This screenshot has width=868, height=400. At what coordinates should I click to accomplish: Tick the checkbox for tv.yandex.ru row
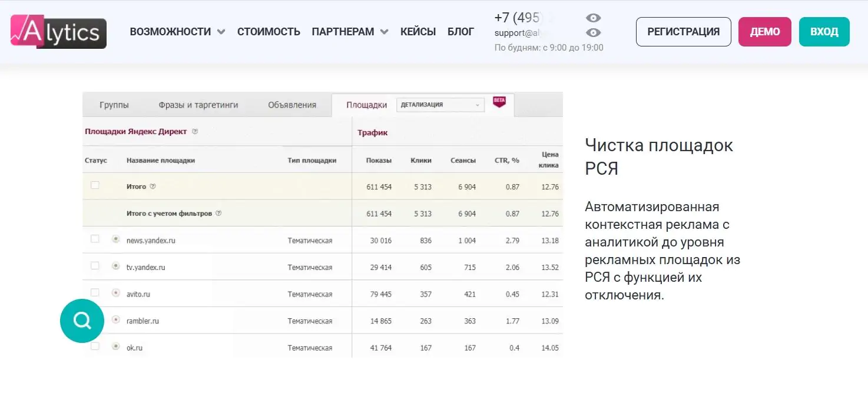tap(95, 266)
